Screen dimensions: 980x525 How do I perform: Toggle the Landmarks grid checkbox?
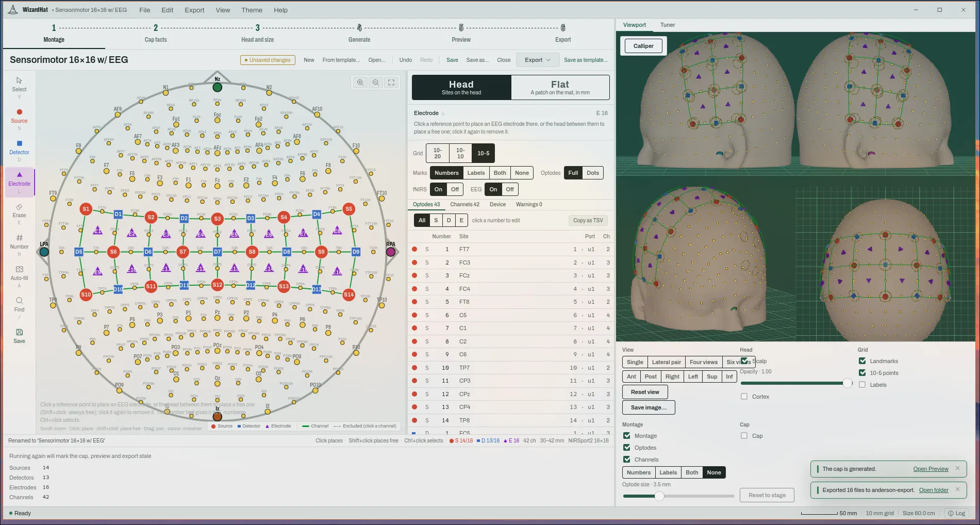[x=862, y=361]
